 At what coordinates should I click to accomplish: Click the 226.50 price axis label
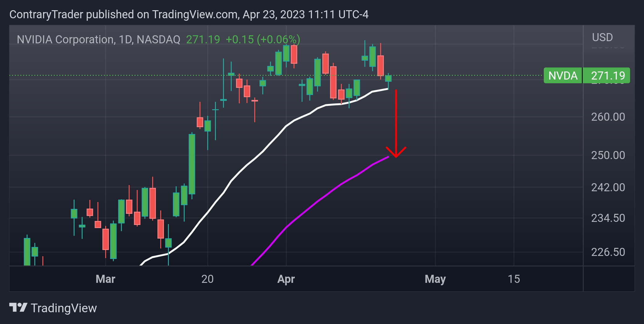click(x=608, y=252)
